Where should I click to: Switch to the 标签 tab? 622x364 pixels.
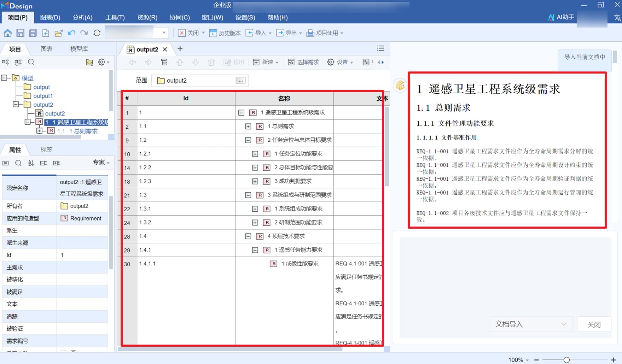pos(46,149)
